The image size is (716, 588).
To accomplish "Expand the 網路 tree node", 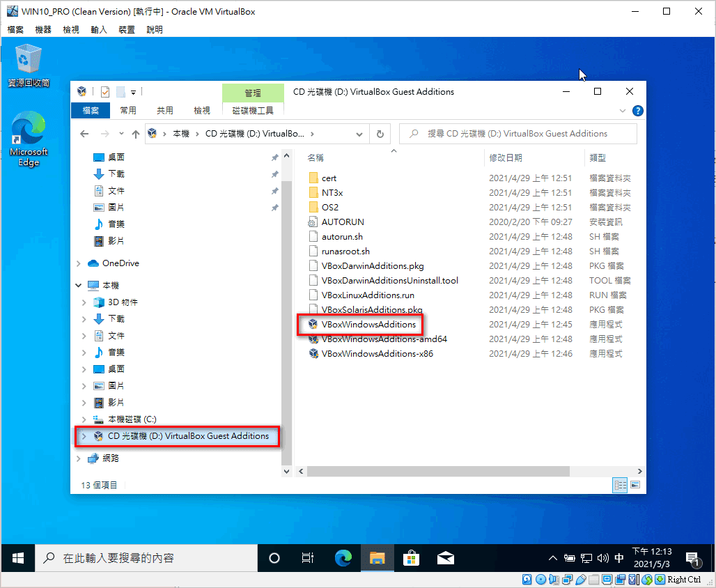I will pyautogui.click(x=79, y=458).
